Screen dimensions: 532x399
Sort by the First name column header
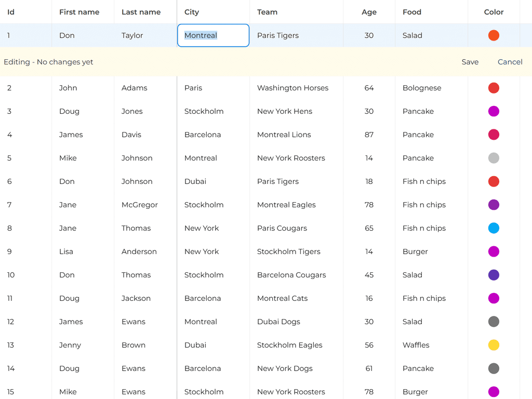tap(79, 12)
